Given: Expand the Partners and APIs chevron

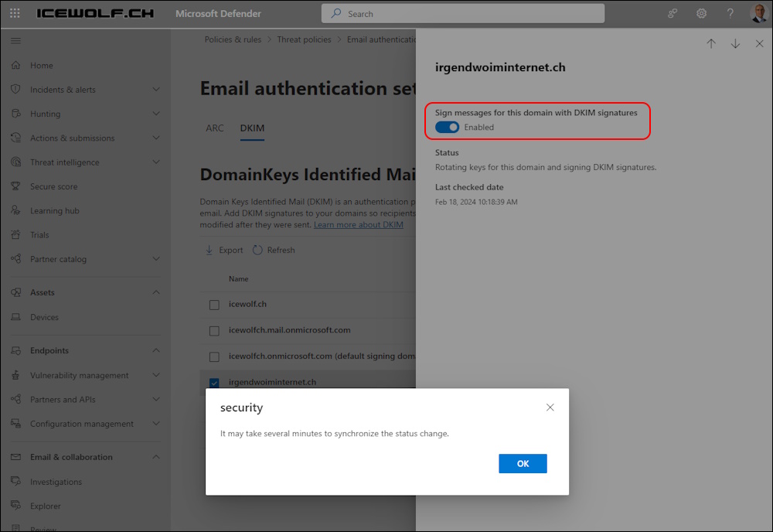Looking at the screenshot, I should (x=156, y=399).
